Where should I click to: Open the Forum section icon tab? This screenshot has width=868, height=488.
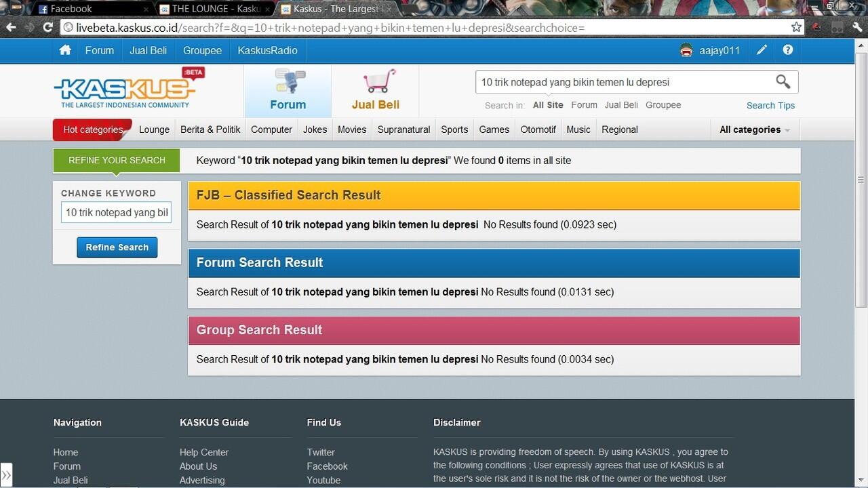coord(288,91)
